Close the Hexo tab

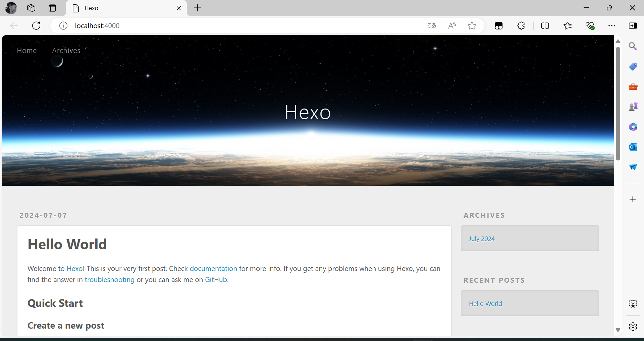click(x=179, y=8)
